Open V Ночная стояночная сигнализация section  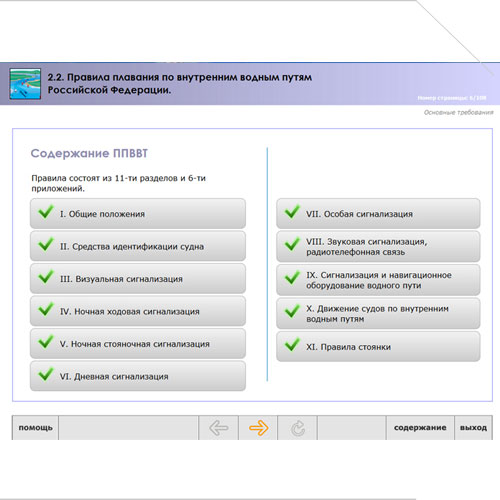(138, 344)
